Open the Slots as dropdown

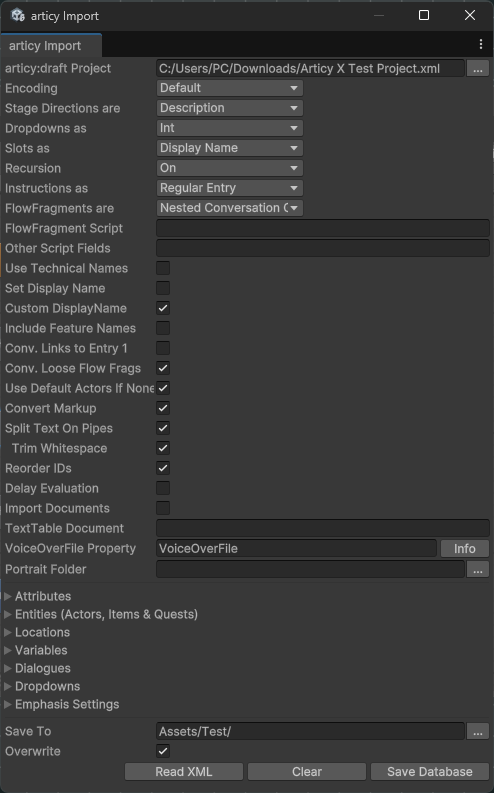point(230,148)
